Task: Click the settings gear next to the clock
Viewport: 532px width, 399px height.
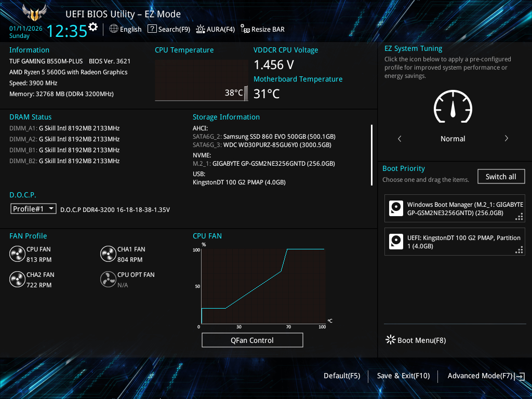Action: click(93, 27)
